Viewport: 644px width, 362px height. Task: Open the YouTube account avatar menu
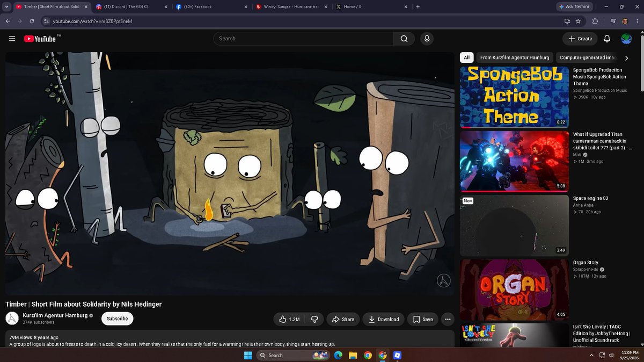(626, 39)
